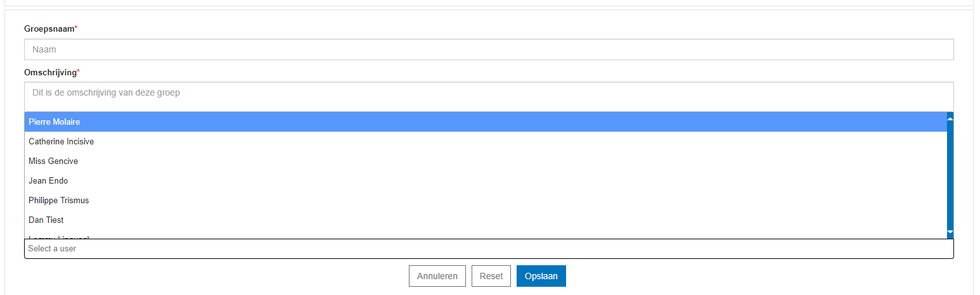Viewport: 980px width, 295px height.
Task: Select Pierre Molaire from the user list
Action: (x=55, y=122)
